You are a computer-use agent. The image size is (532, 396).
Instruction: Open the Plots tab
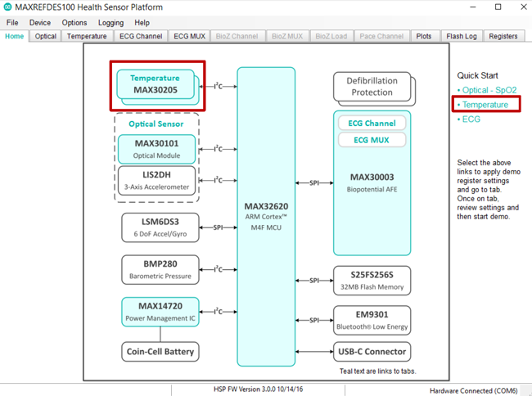point(424,36)
